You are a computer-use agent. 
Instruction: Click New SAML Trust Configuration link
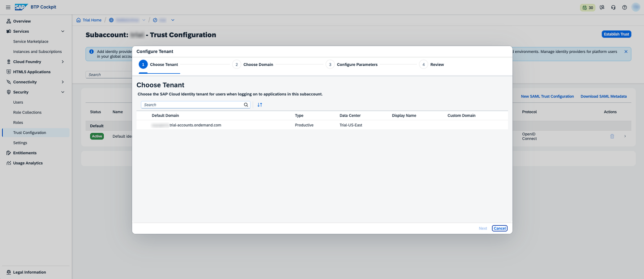547,97
